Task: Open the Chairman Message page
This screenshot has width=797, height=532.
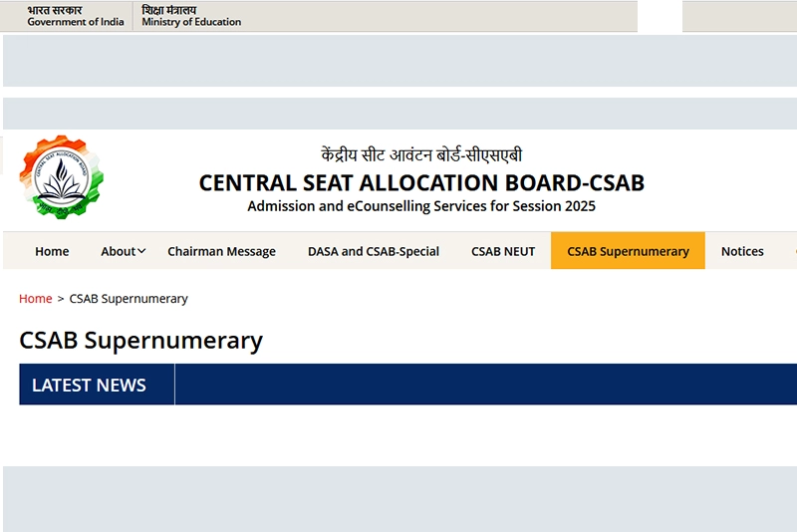Action: [x=221, y=251]
